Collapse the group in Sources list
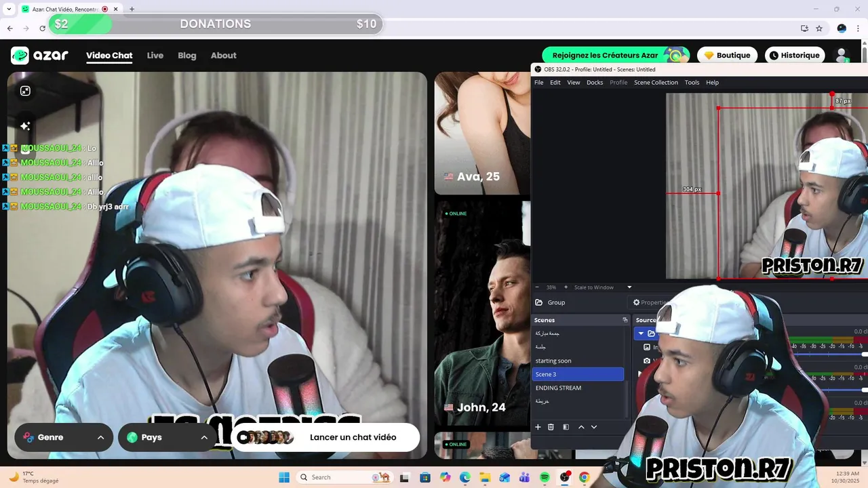Image resolution: width=868 pixels, height=488 pixels. point(641,333)
